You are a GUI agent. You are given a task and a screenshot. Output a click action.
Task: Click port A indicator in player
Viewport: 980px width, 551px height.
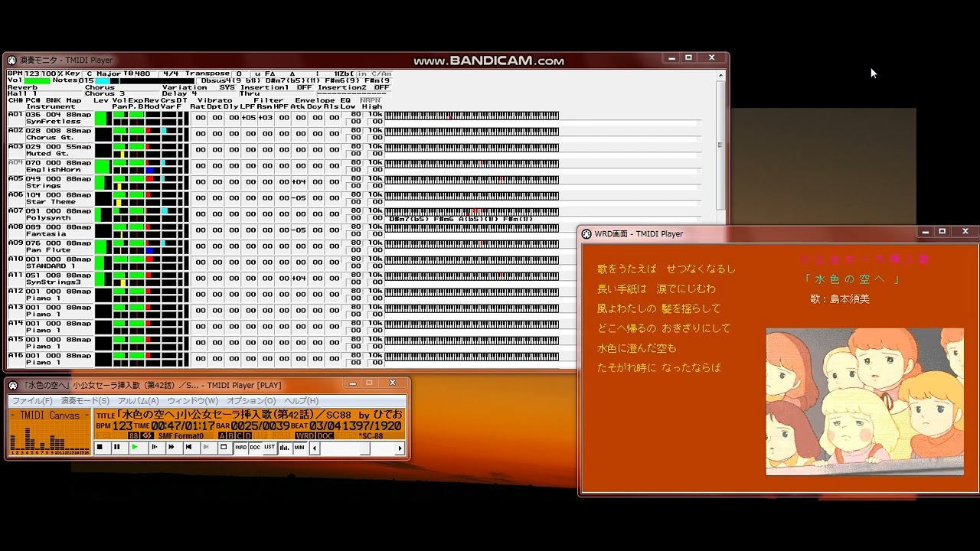[x=222, y=436]
